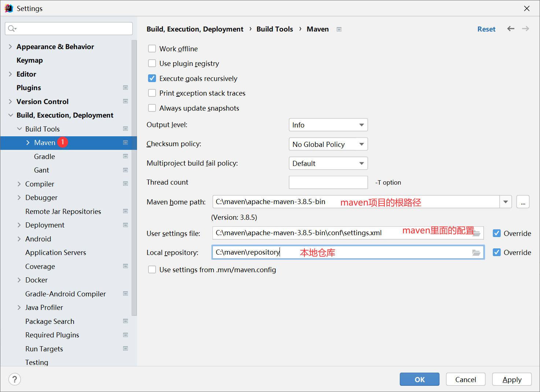Screen dimensions: 540x392
Task: Open Multiproject build fail policy dropdown
Action: pyautogui.click(x=328, y=163)
